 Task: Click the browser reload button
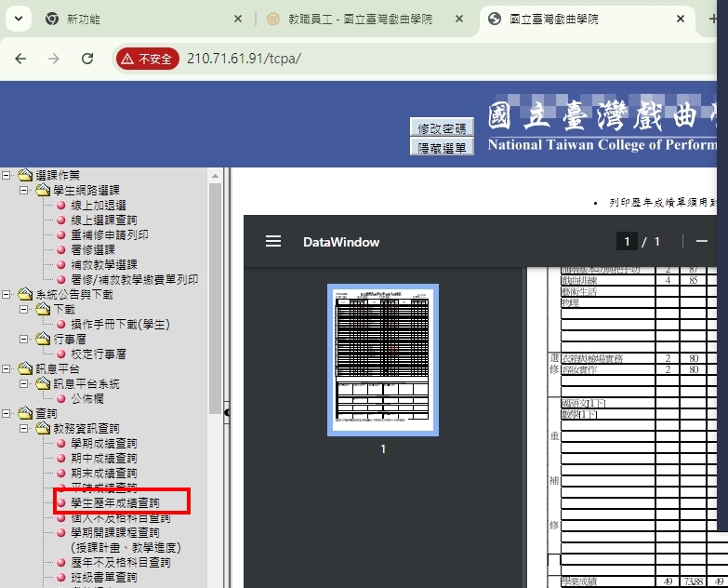87,59
